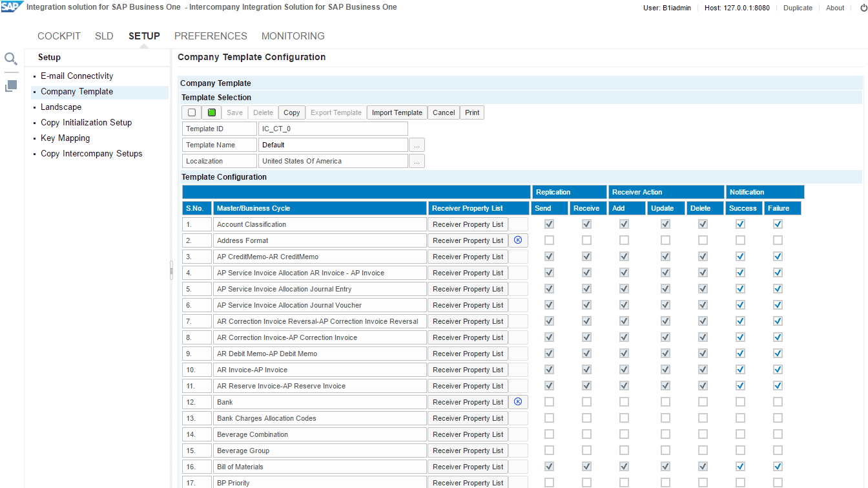Open Receiver Property List for Bill of Materials
868x488 pixels.
pos(468,467)
